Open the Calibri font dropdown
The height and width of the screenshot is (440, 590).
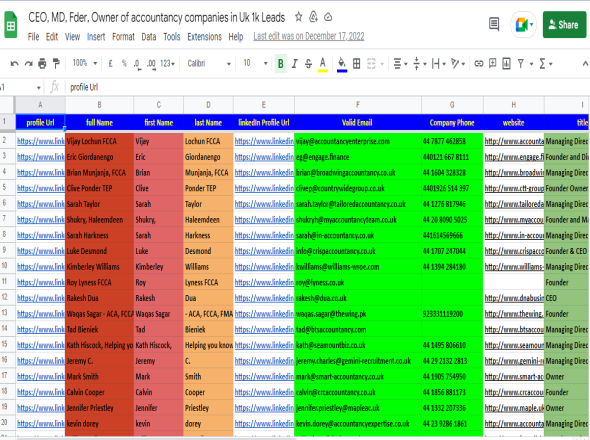(209, 64)
